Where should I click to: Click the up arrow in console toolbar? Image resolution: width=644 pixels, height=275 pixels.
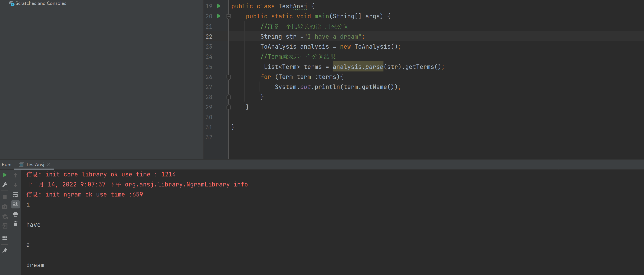point(16,175)
